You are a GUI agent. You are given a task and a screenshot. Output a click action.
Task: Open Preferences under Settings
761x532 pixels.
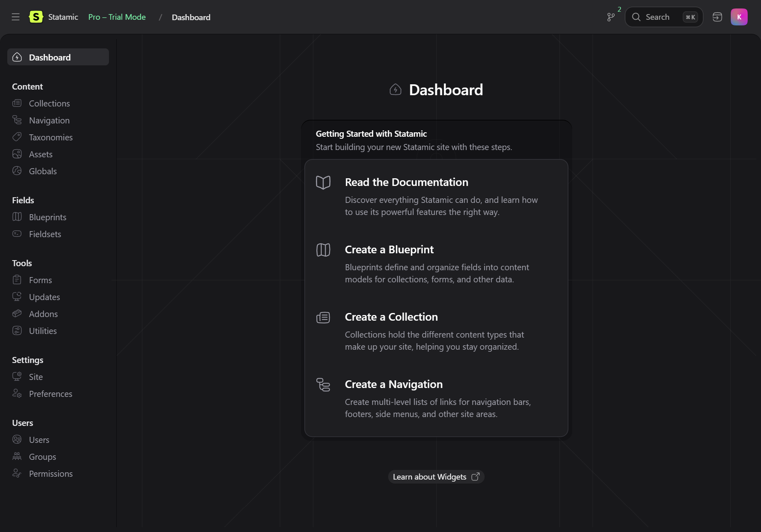click(58, 394)
